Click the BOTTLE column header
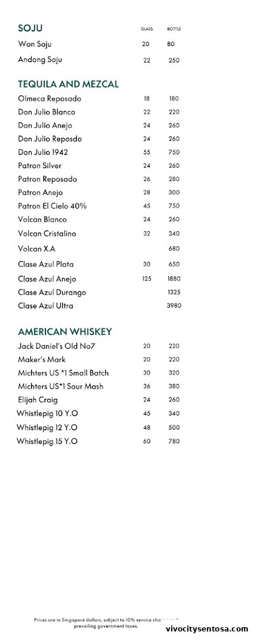 coord(174,29)
